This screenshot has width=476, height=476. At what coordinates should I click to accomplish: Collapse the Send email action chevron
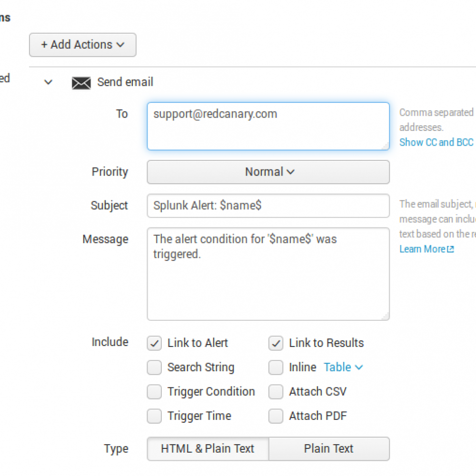tap(48, 82)
